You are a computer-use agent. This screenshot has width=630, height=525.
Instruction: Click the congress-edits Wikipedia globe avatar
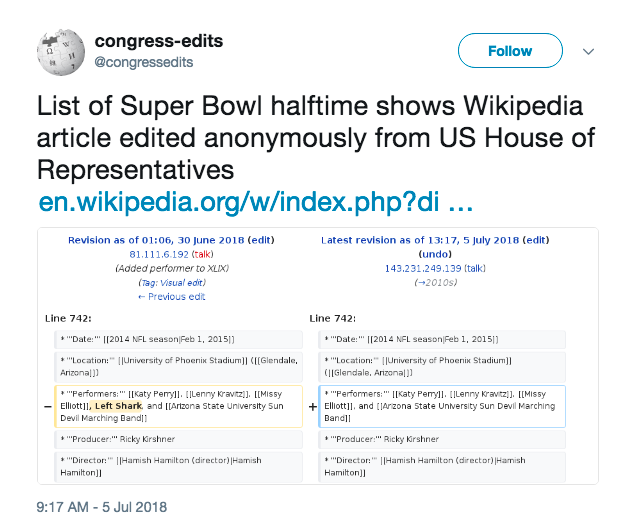[x=61, y=52]
